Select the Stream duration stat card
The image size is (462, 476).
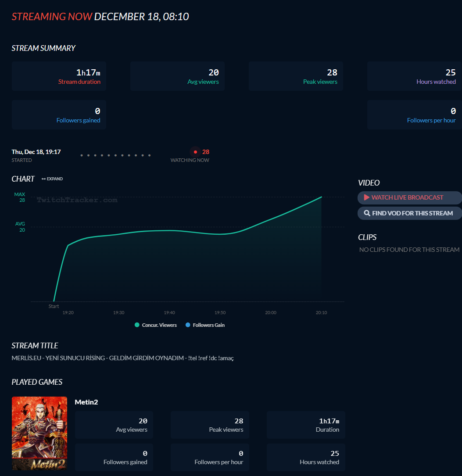(59, 76)
